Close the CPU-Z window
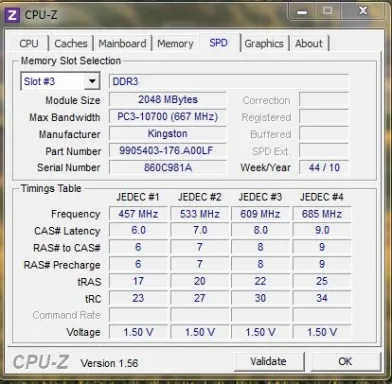Screen dimensions: 392x384 point(363,11)
